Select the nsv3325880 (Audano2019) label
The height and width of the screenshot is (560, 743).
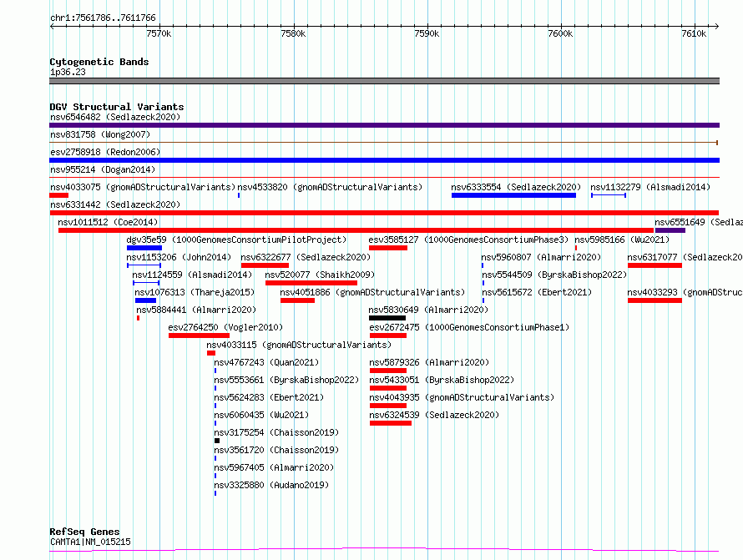[271, 485]
